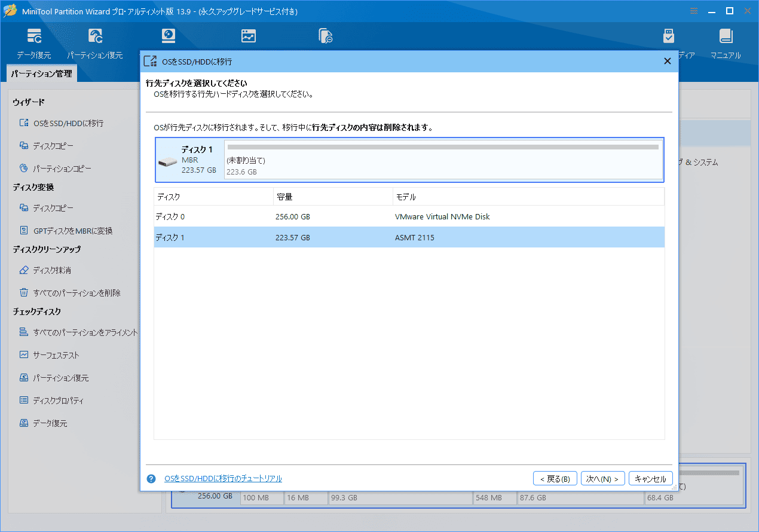The image size is (759, 532).
Task: Click 87.6 GB partition in disk map
Action: point(579,497)
